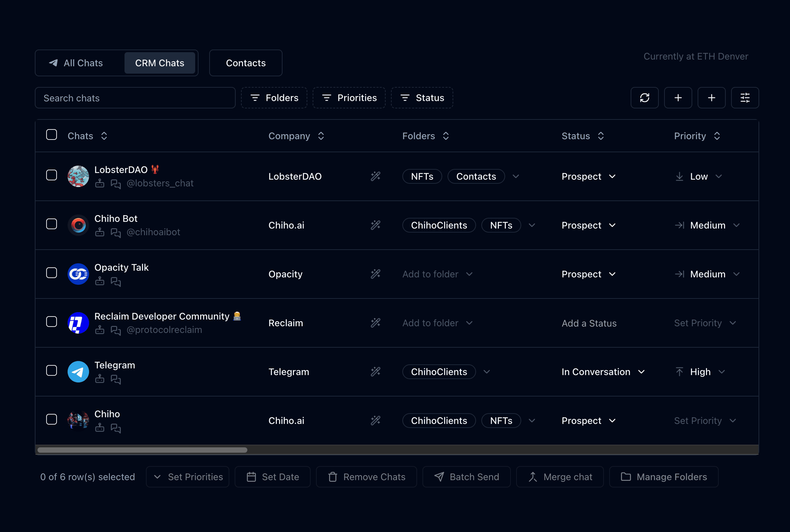Open the column settings sliders icon
The height and width of the screenshot is (532, 790).
pyautogui.click(x=745, y=98)
